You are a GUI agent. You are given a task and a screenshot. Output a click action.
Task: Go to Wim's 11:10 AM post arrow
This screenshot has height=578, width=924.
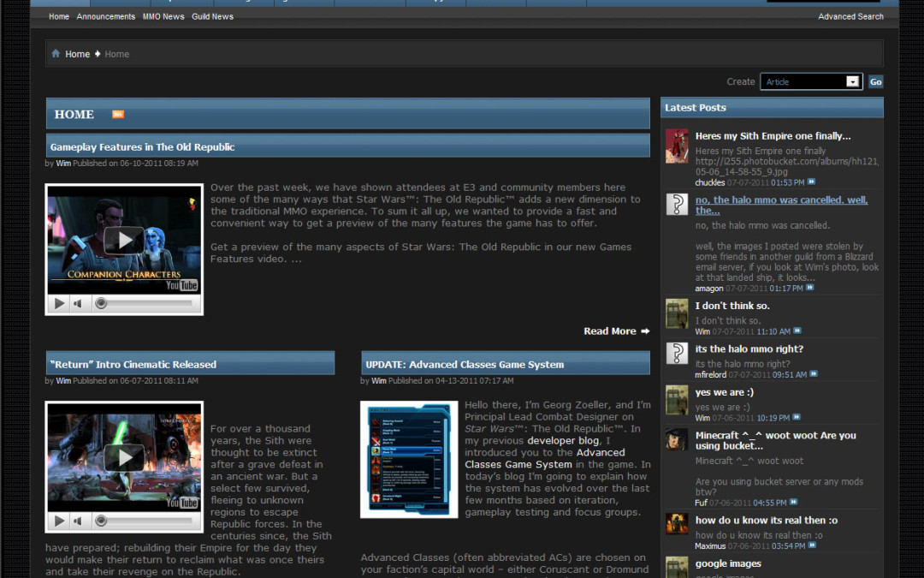pos(797,331)
